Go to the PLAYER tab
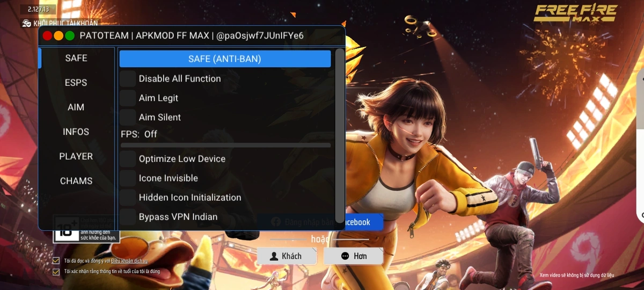Viewport: 644px width, 290px height. coord(76,156)
